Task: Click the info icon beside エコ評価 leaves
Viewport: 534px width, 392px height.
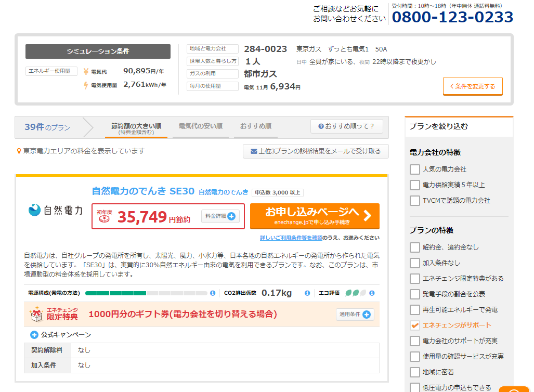Action: click(x=372, y=293)
